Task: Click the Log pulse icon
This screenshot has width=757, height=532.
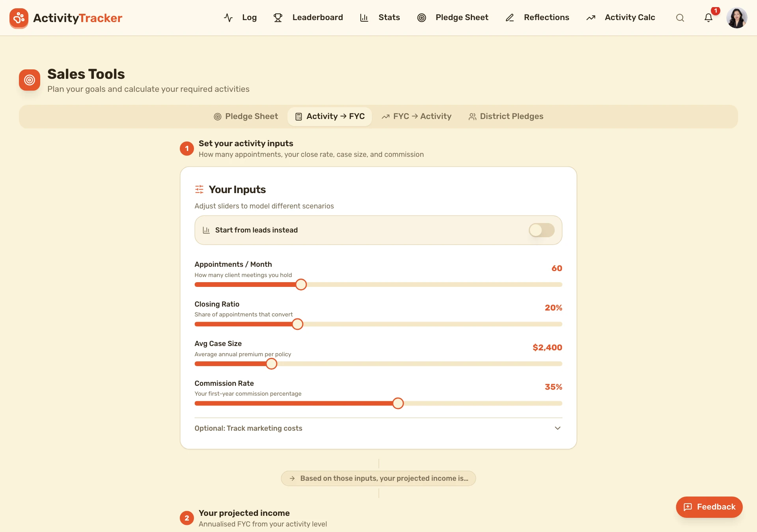Action: (228, 18)
